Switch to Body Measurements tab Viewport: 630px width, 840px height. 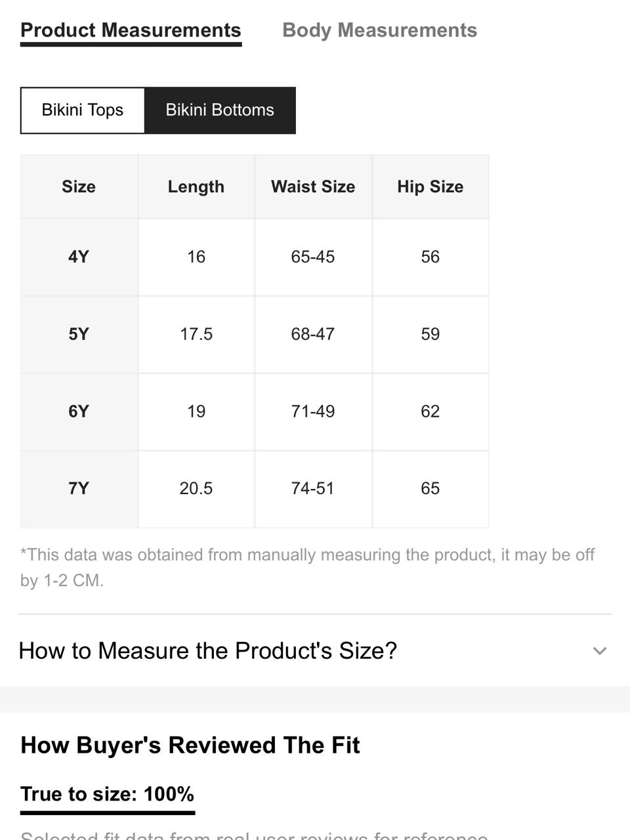(379, 30)
